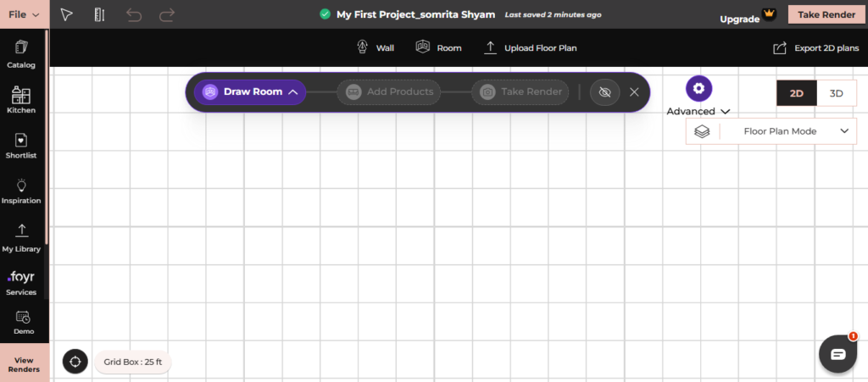Open the Kitchen designer
Viewport: 868px width, 382px height.
(x=21, y=100)
